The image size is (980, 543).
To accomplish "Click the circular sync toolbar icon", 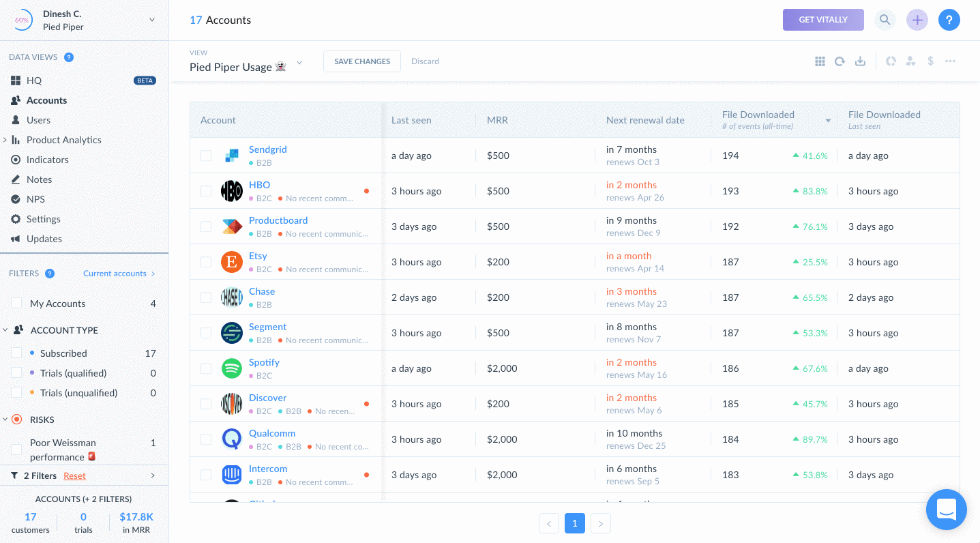I will coord(891,61).
